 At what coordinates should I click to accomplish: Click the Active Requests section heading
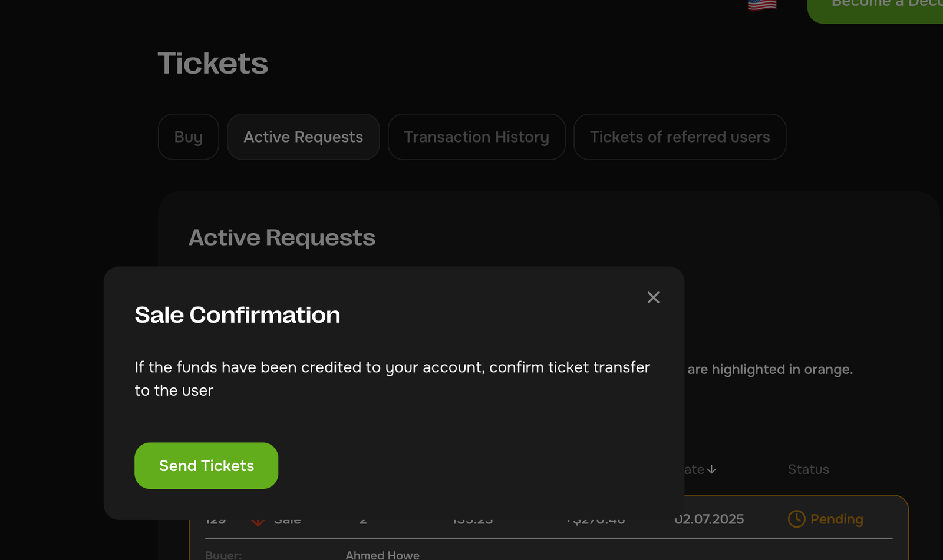tap(282, 237)
